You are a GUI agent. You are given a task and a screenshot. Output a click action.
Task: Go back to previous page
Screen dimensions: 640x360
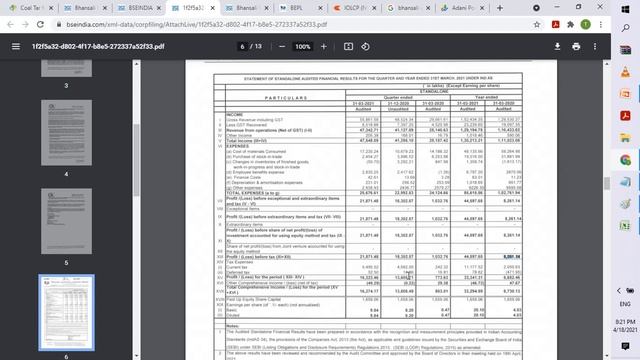tap(10, 24)
